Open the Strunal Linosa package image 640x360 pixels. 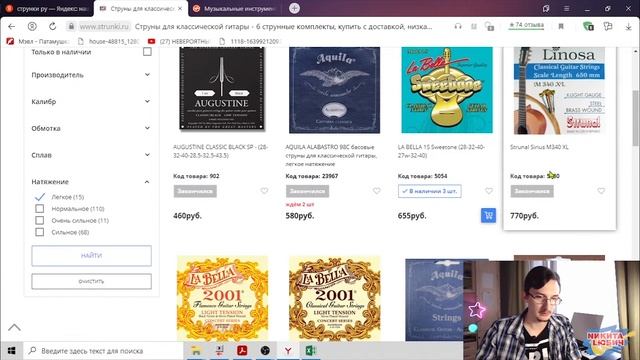[559, 90]
